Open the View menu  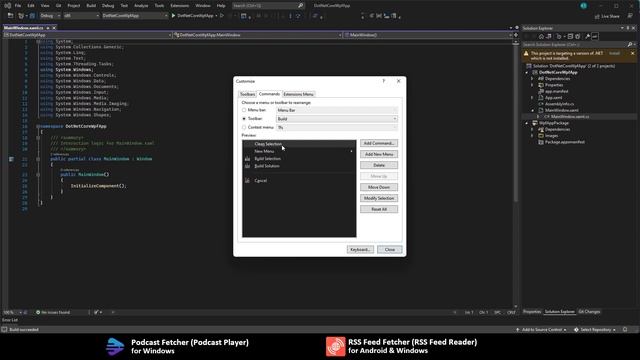tap(45, 6)
